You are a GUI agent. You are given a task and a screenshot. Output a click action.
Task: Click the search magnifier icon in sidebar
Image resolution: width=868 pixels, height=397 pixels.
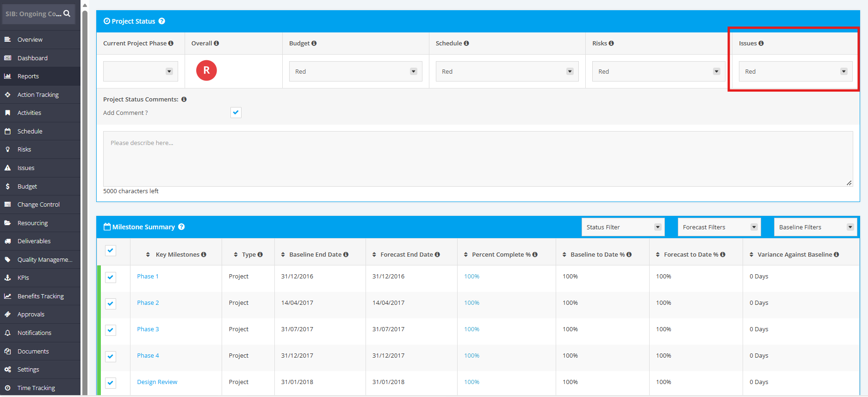tap(67, 13)
